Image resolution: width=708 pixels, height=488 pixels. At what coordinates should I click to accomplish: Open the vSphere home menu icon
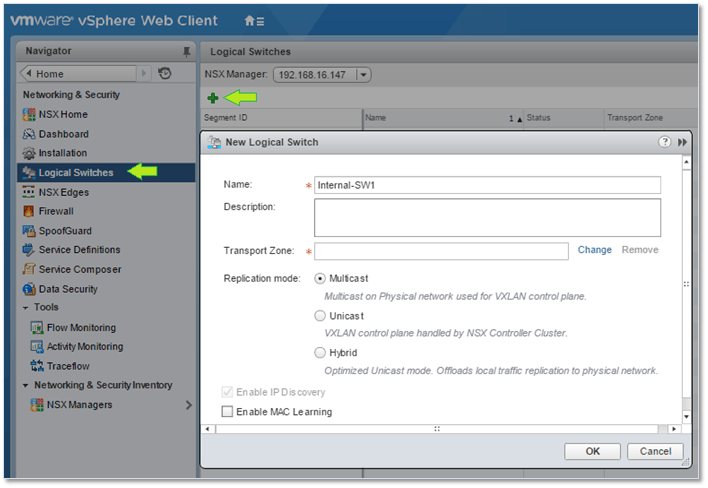[254, 21]
